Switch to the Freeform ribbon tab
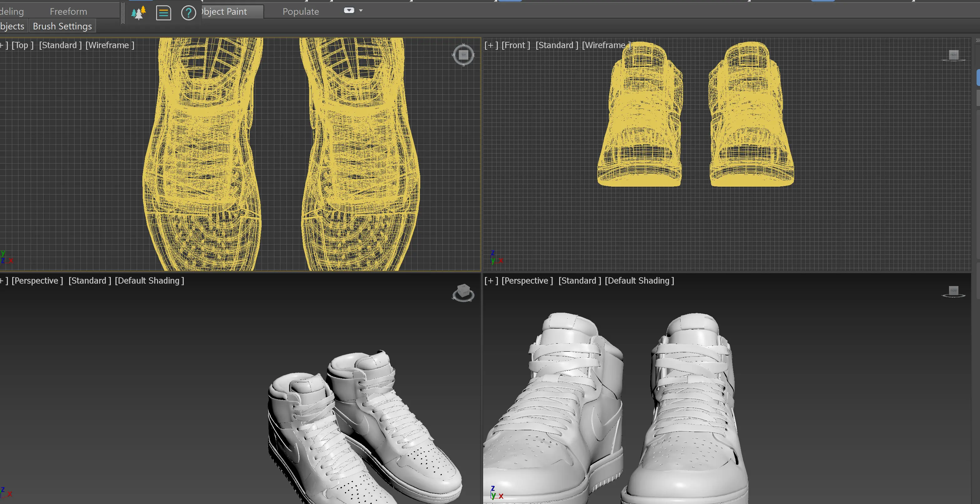Image resolution: width=980 pixels, height=504 pixels. click(69, 12)
